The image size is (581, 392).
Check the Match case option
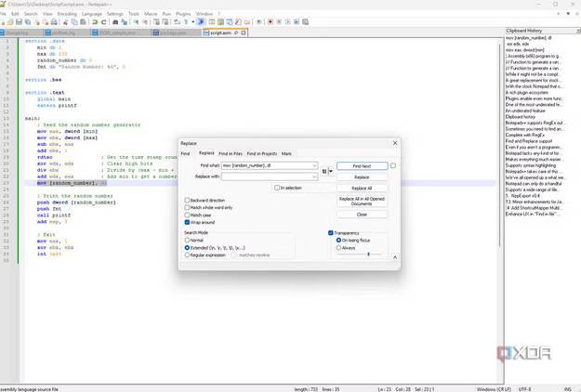click(x=187, y=216)
